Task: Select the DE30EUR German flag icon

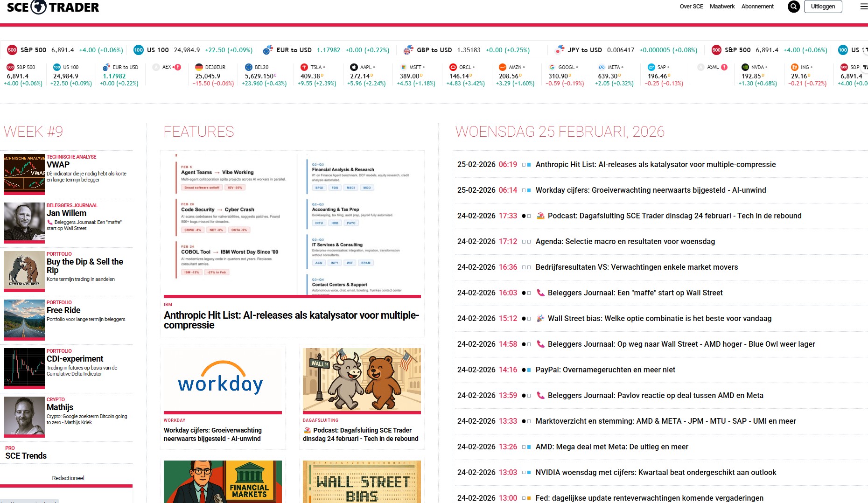Action: pos(199,67)
